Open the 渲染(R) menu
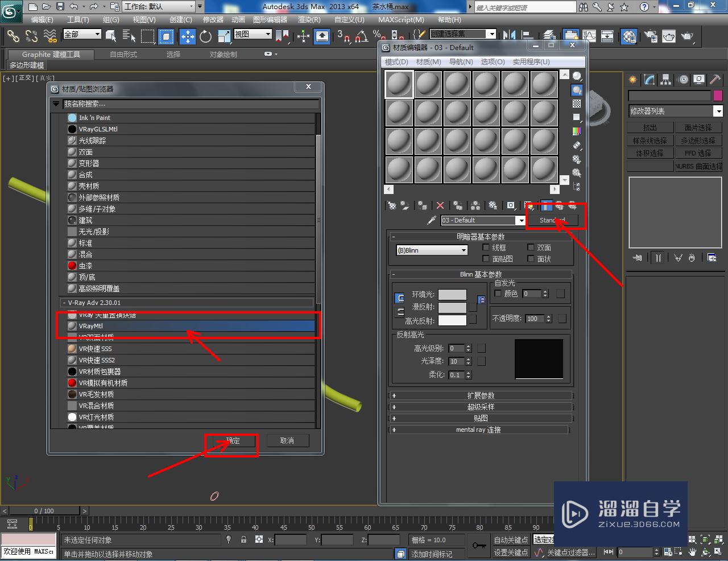Viewport: 728px width, 561px height. coord(309,19)
